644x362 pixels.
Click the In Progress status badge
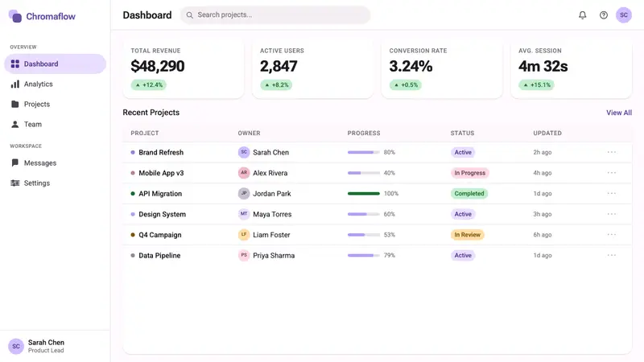pos(470,173)
